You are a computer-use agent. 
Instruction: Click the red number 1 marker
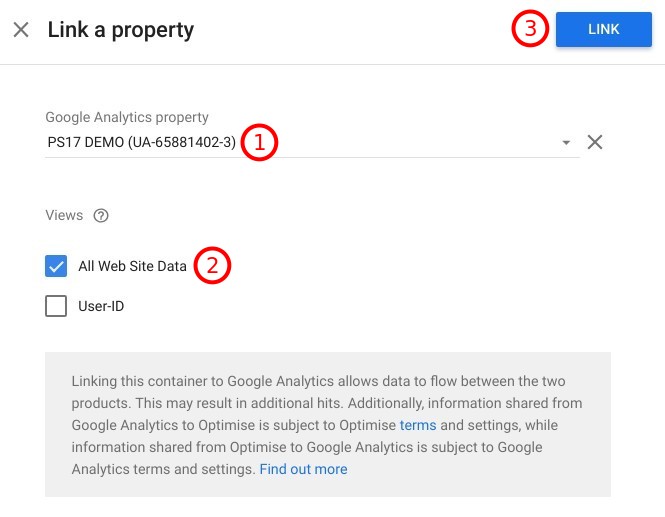259,142
